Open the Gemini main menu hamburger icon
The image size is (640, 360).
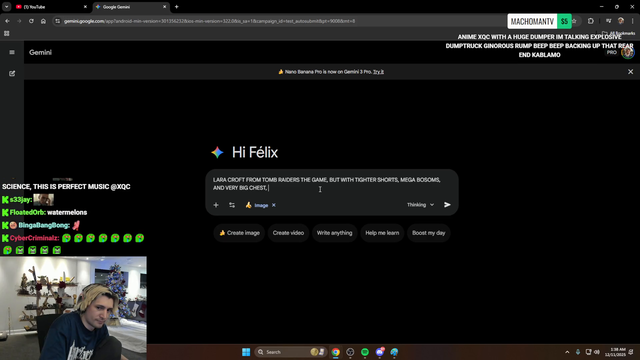tap(12, 52)
